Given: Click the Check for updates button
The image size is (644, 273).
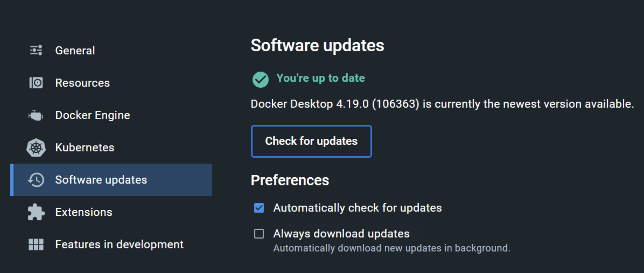Looking at the screenshot, I should (311, 141).
